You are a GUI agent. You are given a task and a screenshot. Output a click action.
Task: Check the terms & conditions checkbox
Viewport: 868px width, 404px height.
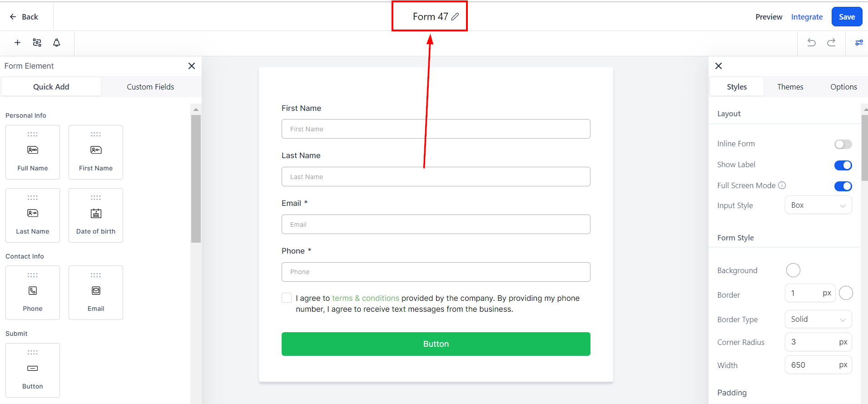click(x=287, y=298)
